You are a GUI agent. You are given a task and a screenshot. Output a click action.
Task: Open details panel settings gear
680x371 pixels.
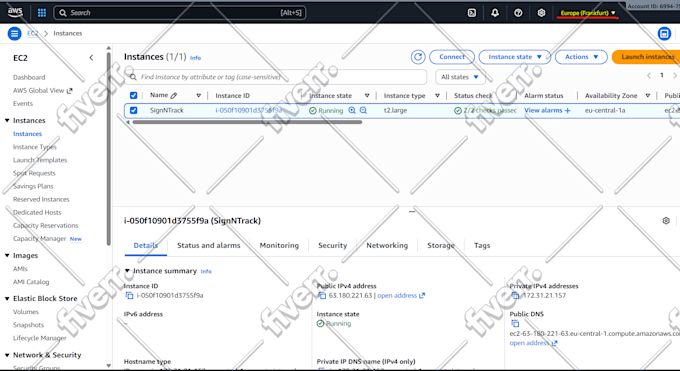coord(666,220)
